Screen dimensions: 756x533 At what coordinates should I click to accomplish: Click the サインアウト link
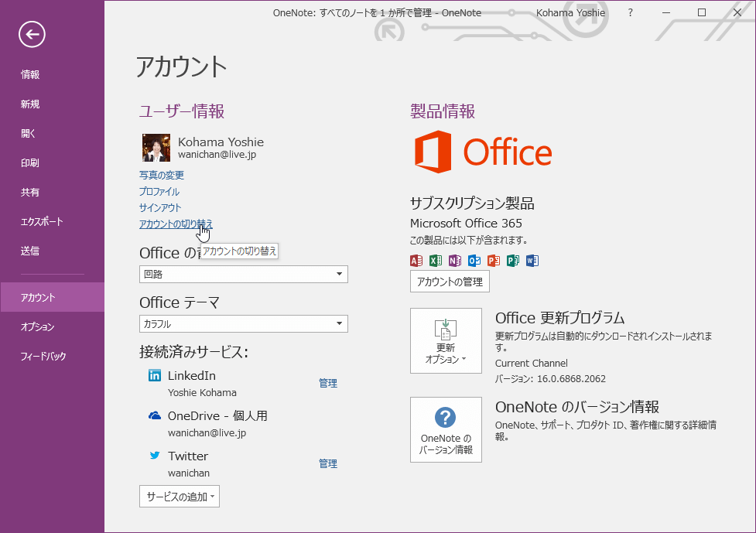pyautogui.click(x=160, y=207)
